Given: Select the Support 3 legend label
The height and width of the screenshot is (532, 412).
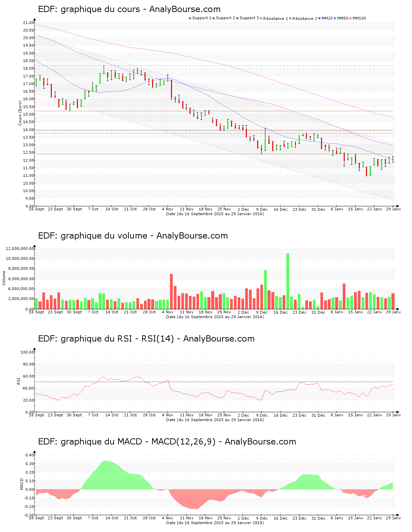Looking at the screenshot, I should pos(249,18).
